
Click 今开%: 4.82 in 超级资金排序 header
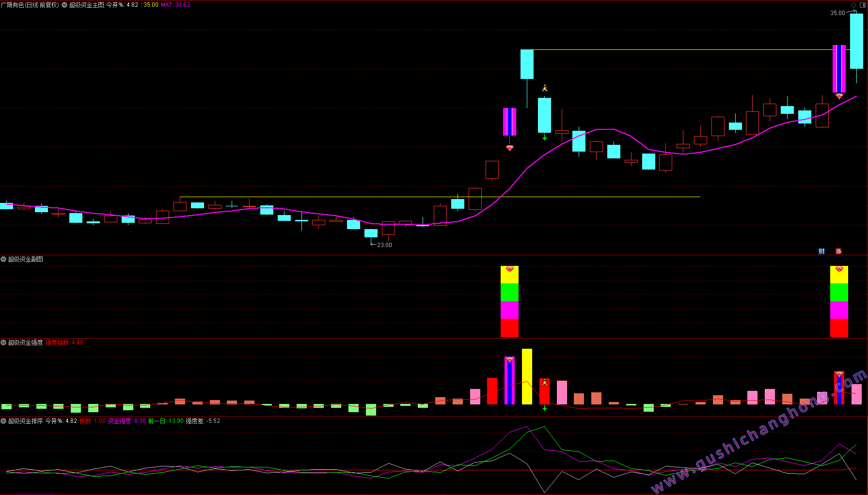pyautogui.click(x=62, y=421)
